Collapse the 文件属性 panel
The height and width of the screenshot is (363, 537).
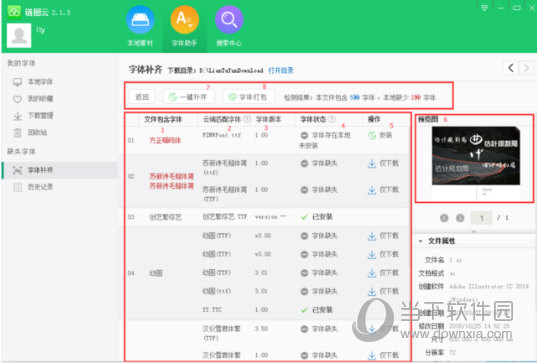click(420, 241)
